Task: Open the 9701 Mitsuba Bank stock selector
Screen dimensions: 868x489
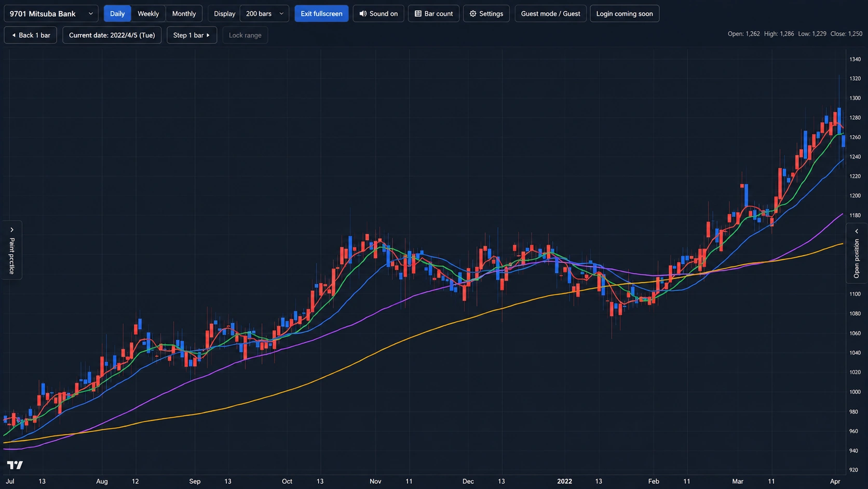Action: coord(51,14)
